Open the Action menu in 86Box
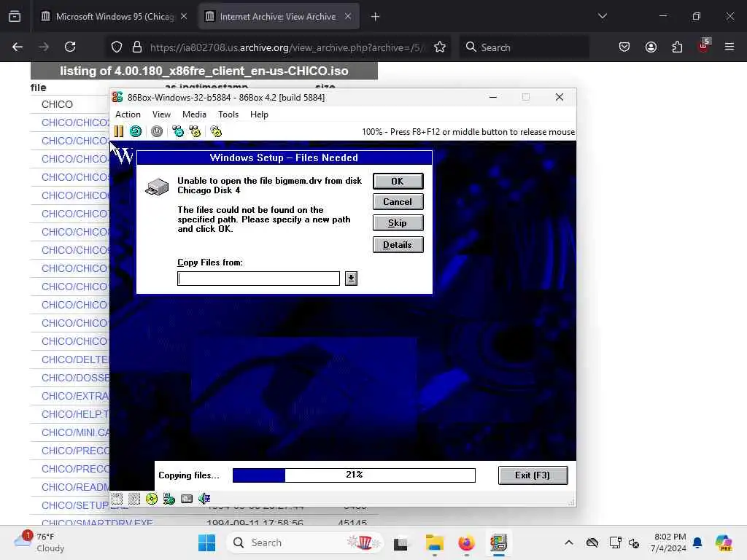Image resolution: width=747 pixels, height=560 pixels. tap(128, 114)
